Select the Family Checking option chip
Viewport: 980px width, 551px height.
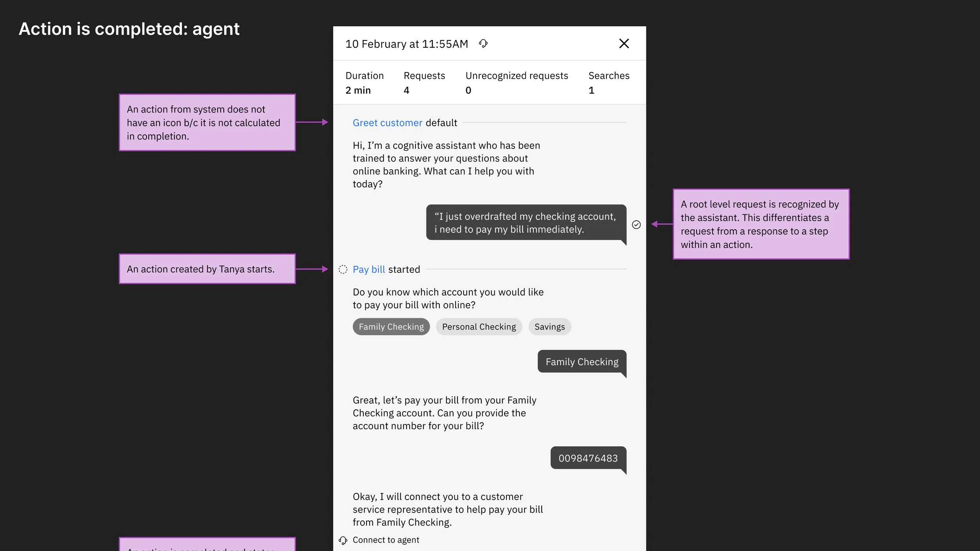[x=391, y=326]
